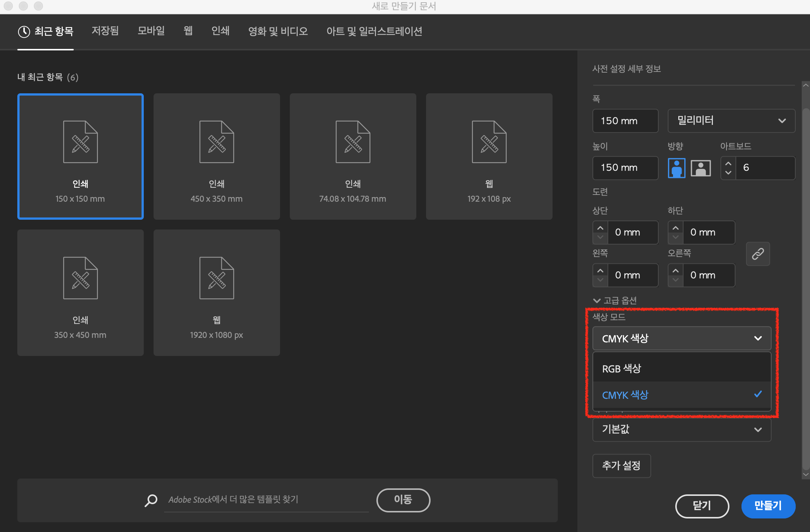
Task: Open the 밀리미터 units dropdown
Action: coord(731,121)
